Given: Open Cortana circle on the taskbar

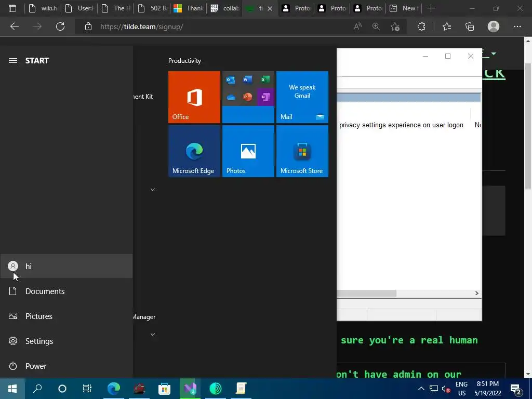Looking at the screenshot, I should tap(62, 389).
